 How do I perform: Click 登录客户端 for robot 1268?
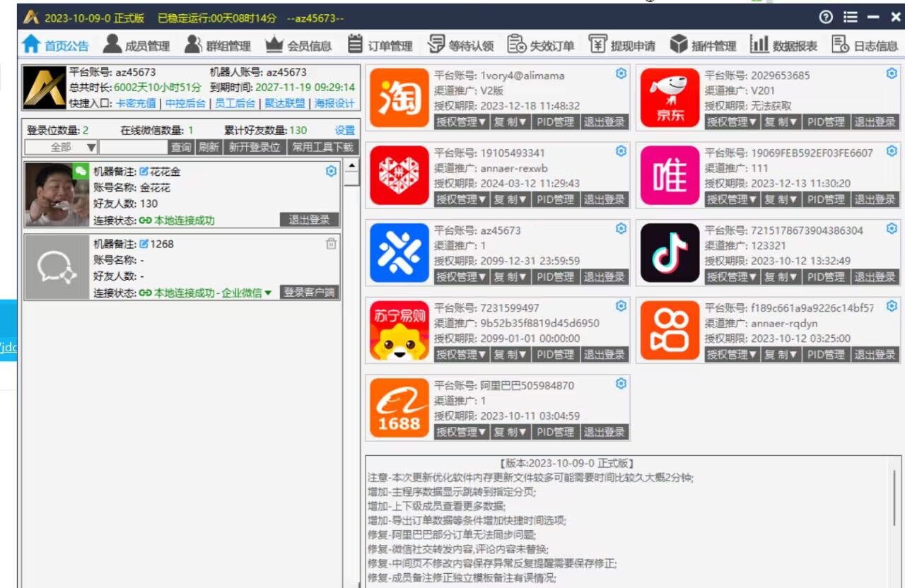pyautogui.click(x=310, y=293)
